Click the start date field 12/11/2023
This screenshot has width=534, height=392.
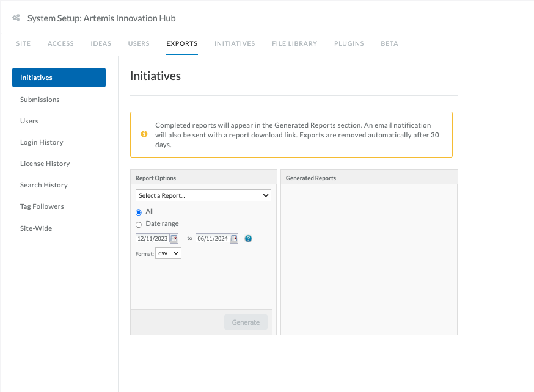(152, 238)
